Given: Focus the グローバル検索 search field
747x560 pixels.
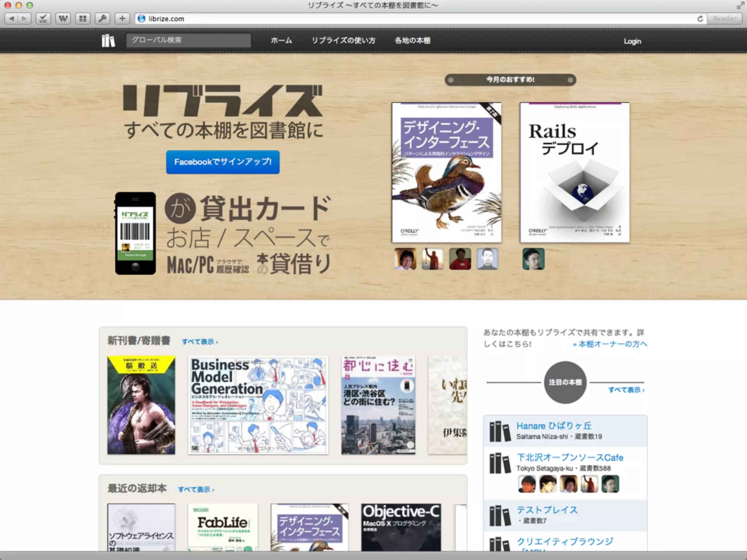Looking at the screenshot, I should [x=188, y=40].
